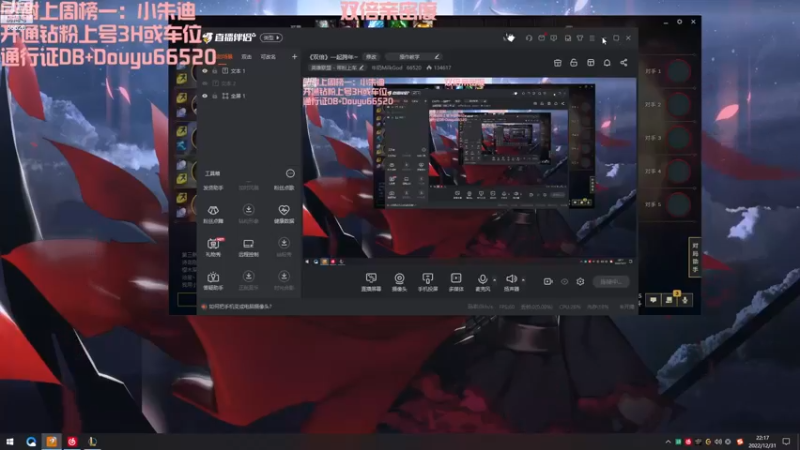Screen dimensions: 800x450
Task: Expand the microphone options arrow
Action: pyautogui.click(x=494, y=280)
